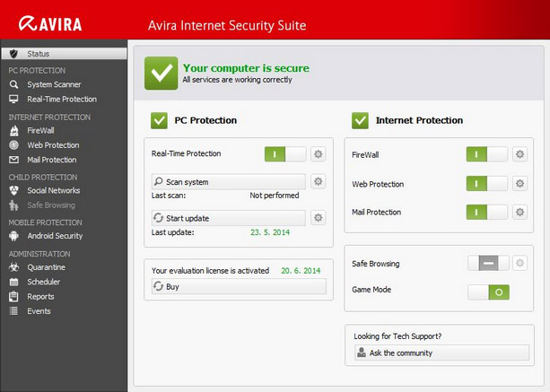The width and height of the screenshot is (550, 392).
Task: Click Web Protection settings gear
Action: coord(519,184)
